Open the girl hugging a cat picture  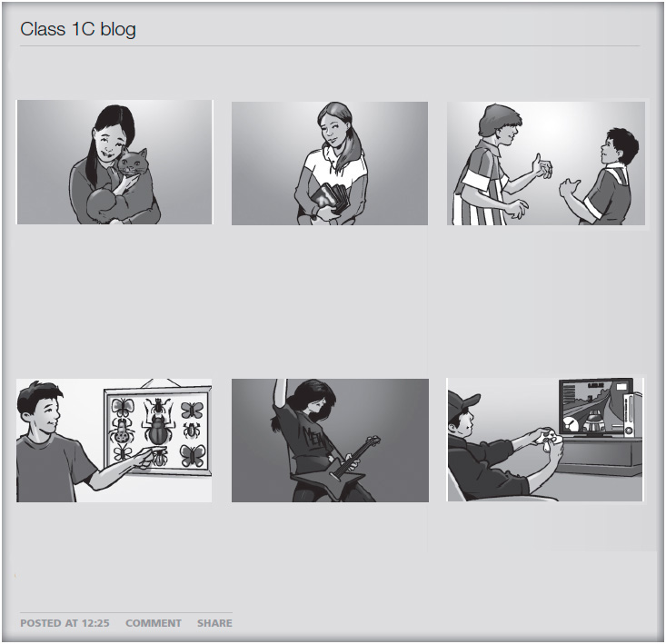tap(114, 163)
